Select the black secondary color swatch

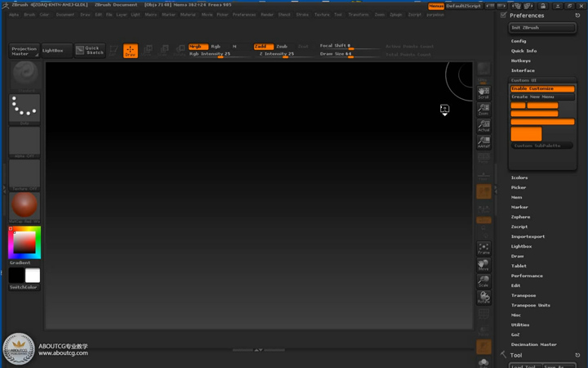point(16,276)
